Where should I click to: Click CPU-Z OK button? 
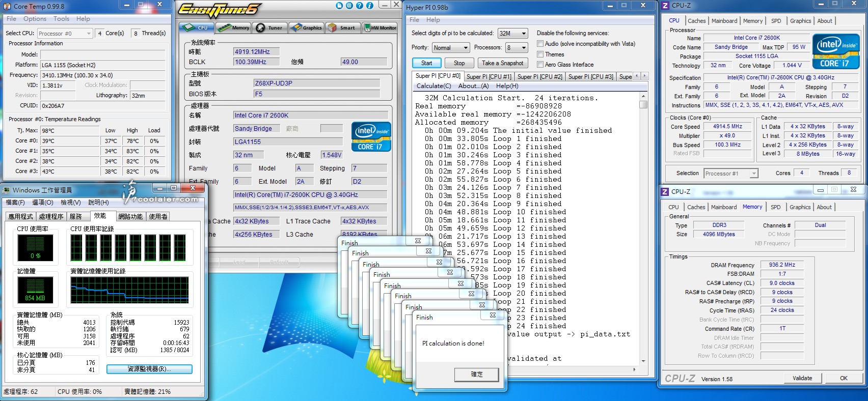pyautogui.click(x=844, y=378)
